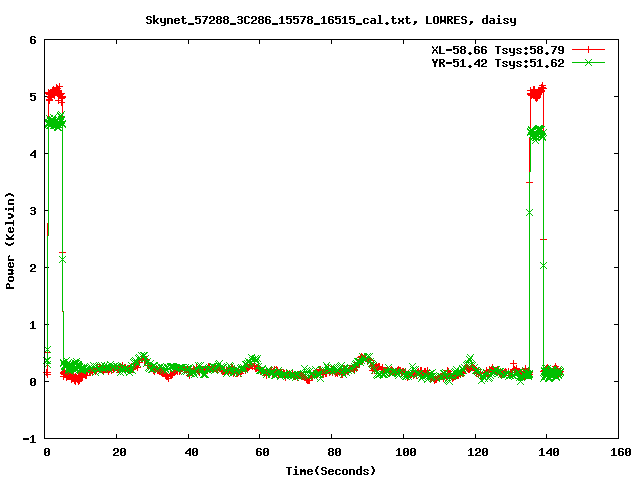Click x-axis tick label 100
Screen dimensions: 640x480
[x=406, y=452]
